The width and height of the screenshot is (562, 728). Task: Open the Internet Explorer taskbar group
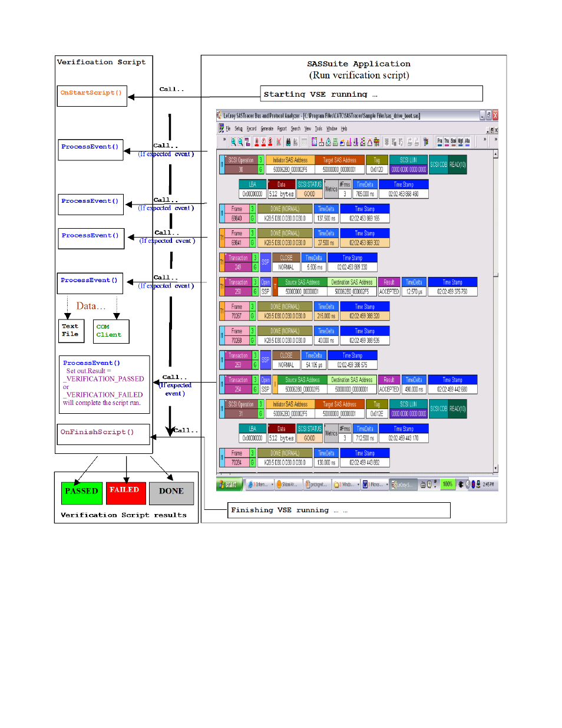point(260,485)
